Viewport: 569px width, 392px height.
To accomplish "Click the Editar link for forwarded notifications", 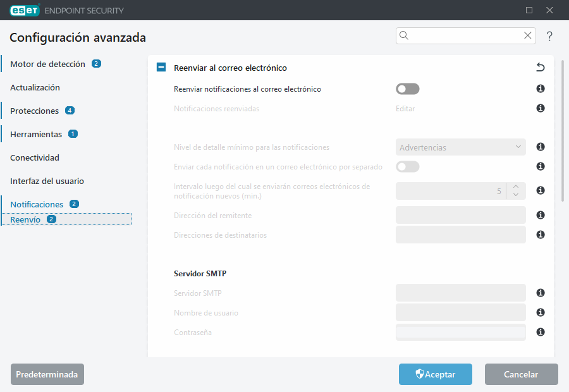I will (x=404, y=108).
